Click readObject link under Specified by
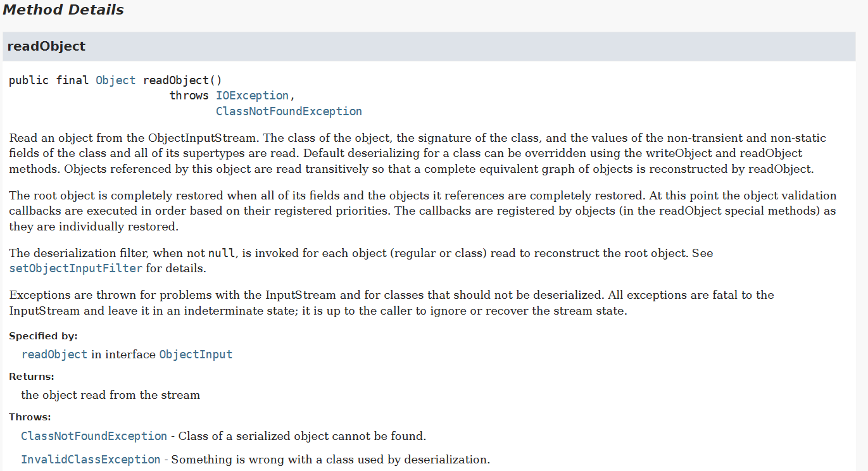The image size is (868, 471). click(x=54, y=355)
